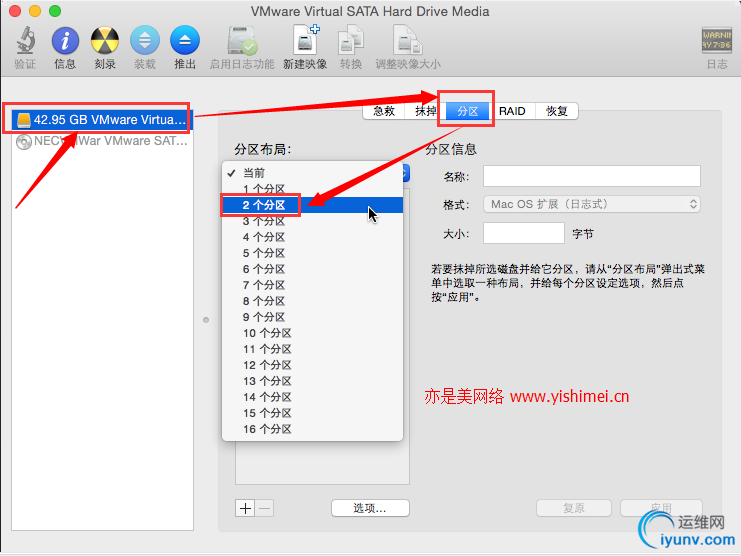Click the 名称 (Name) text field
Screen dimensions: 741x556
click(592, 176)
